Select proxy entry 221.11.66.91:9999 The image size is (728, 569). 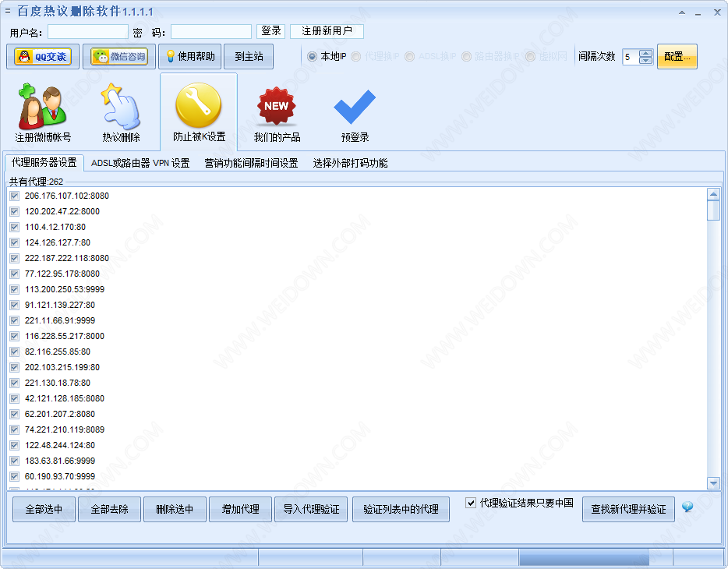pyautogui.click(x=59, y=320)
